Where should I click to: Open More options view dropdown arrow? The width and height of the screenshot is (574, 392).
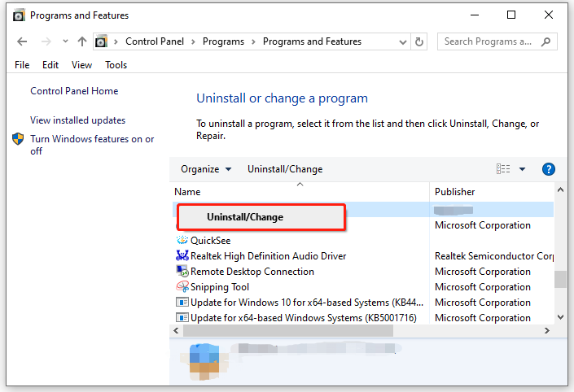523,169
